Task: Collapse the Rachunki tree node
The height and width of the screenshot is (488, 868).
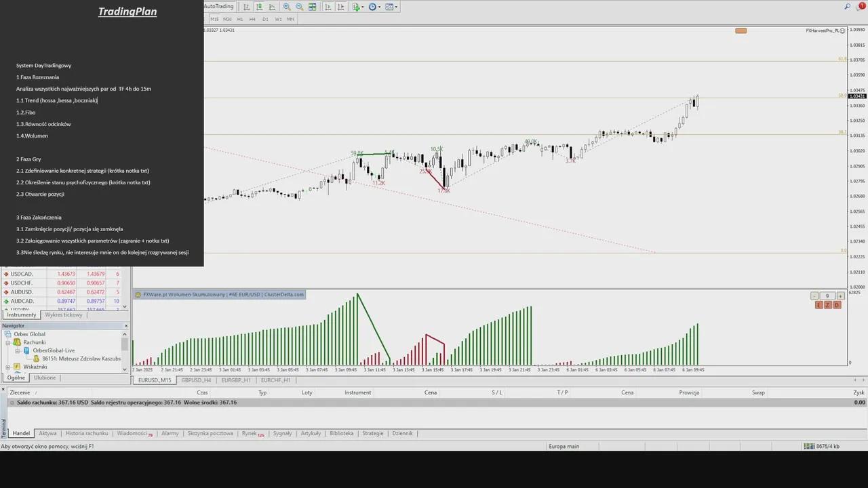Action: click(9, 342)
